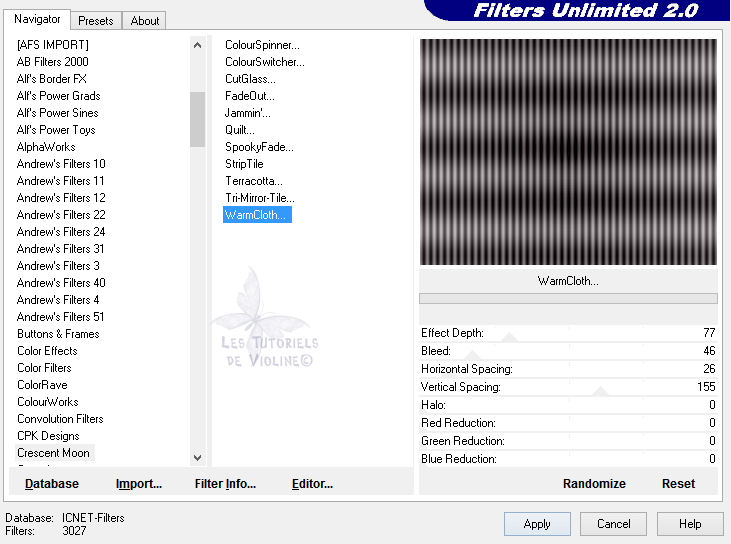Pick the SpookyFade... filter

[259, 147]
